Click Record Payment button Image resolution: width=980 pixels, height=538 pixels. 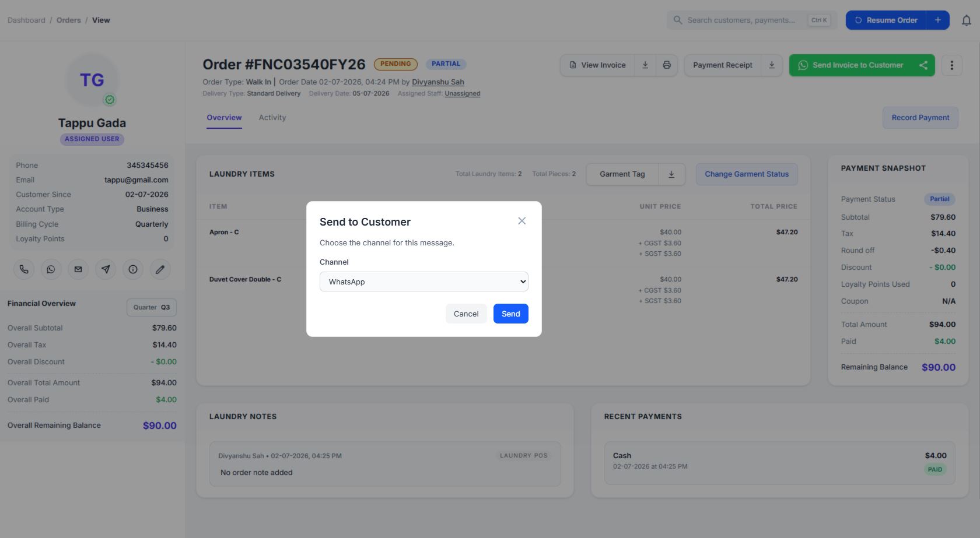(x=920, y=118)
